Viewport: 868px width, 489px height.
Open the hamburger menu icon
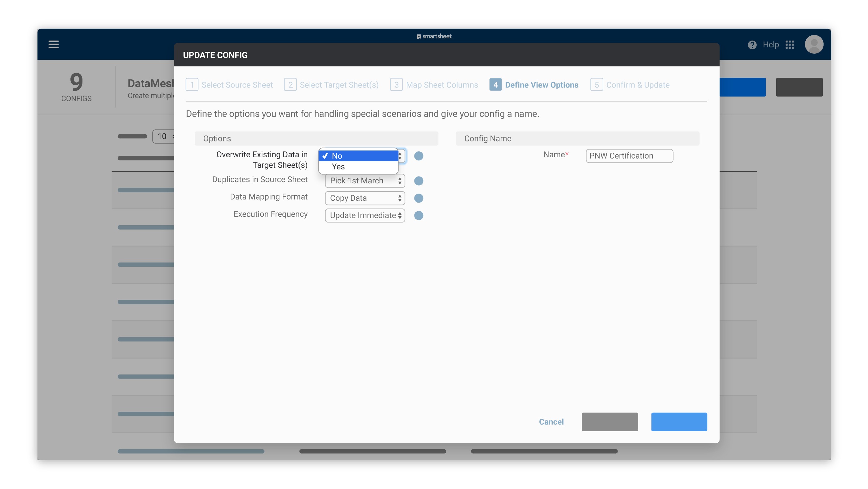pos(53,44)
